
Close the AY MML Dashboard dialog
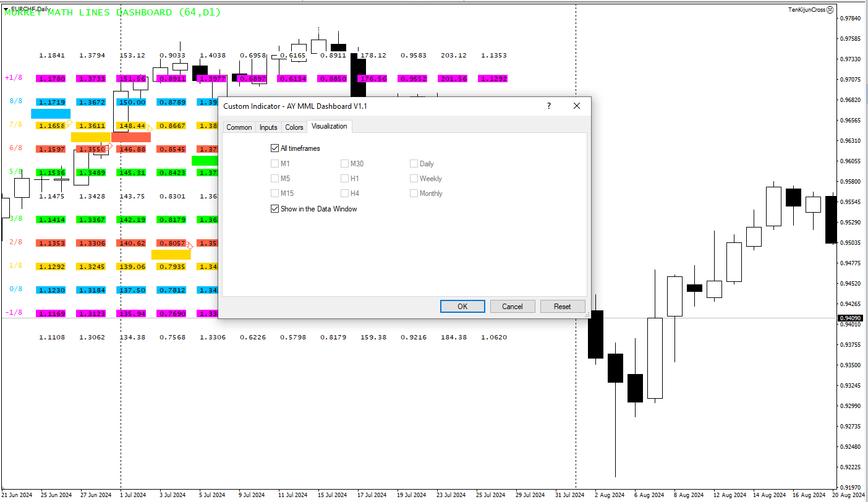tap(577, 106)
